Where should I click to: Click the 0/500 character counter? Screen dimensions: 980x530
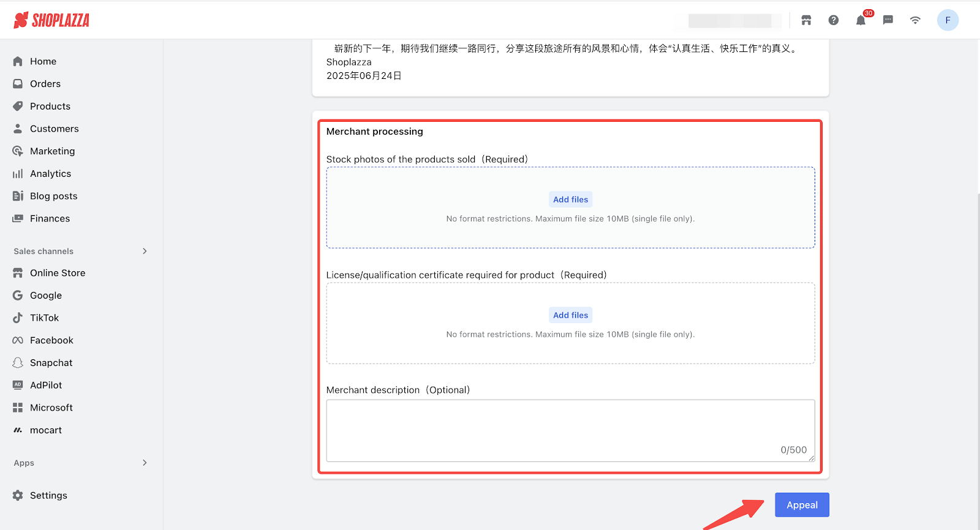794,450
